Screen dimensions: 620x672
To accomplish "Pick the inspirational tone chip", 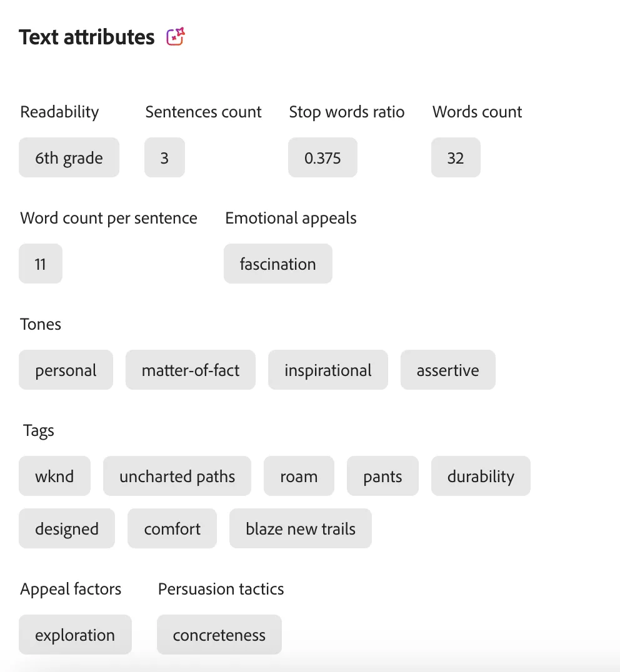I will pyautogui.click(x=328, y=370).
